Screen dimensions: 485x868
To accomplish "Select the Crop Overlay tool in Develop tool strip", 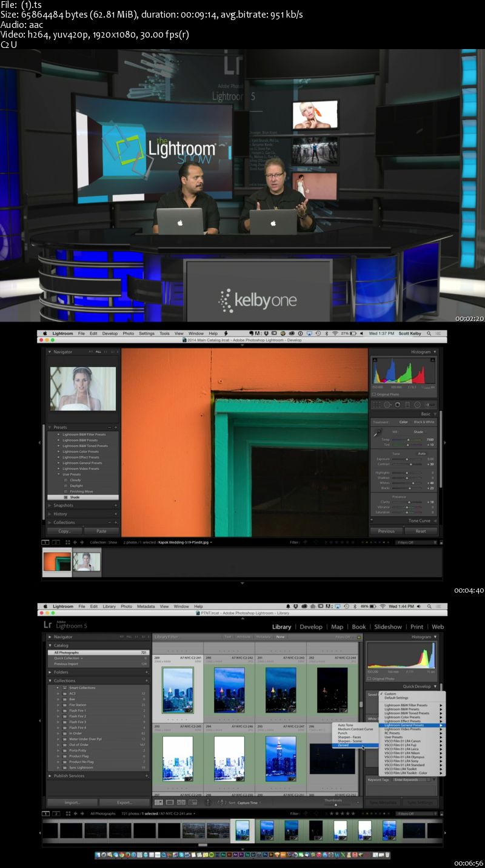I will point(377,405).
